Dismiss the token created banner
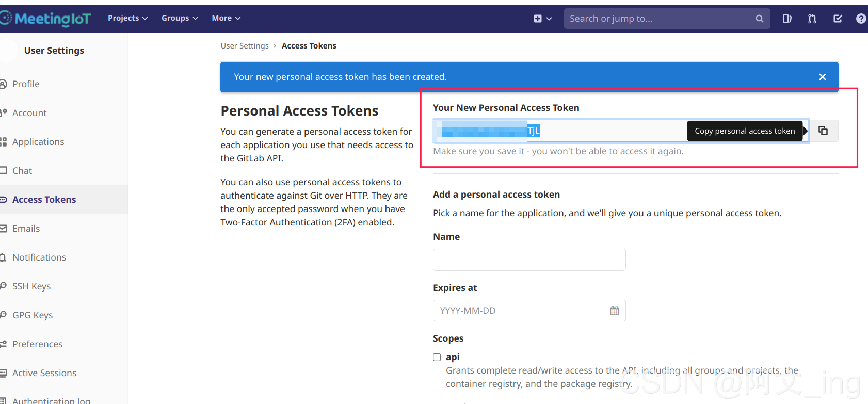868x404 pixels. pos(823,77)
